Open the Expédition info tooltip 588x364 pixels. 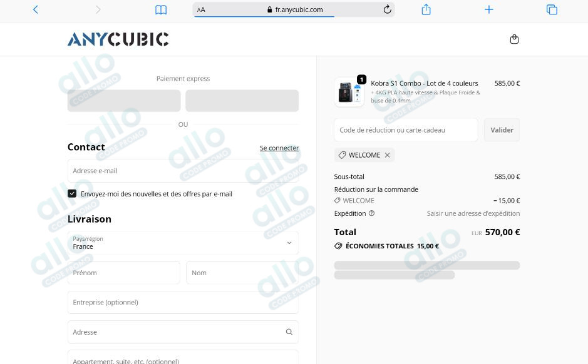coord(372,213)
